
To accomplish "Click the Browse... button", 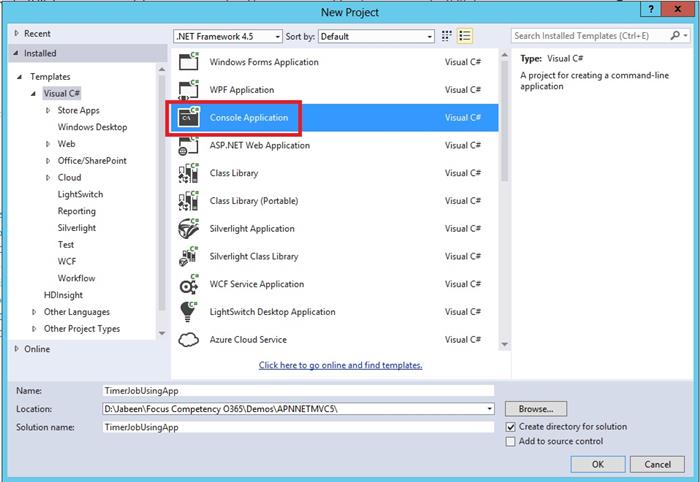I will [536, 409].
